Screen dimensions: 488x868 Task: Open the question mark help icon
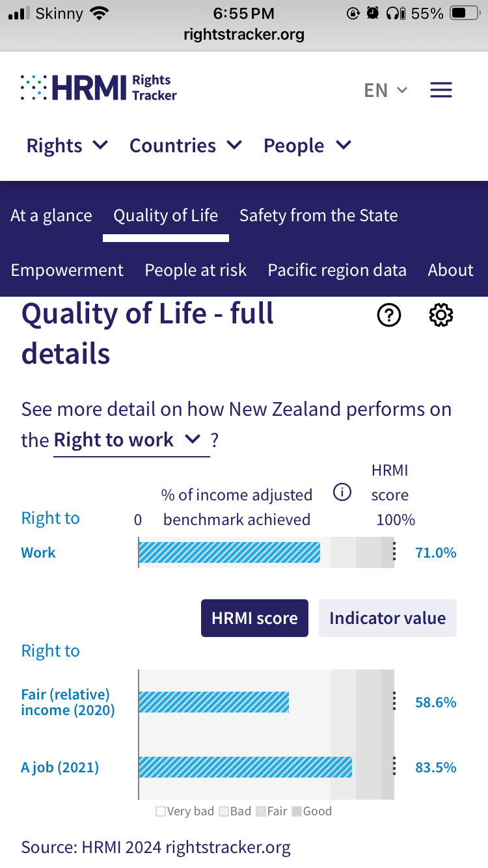click(389, 316)
